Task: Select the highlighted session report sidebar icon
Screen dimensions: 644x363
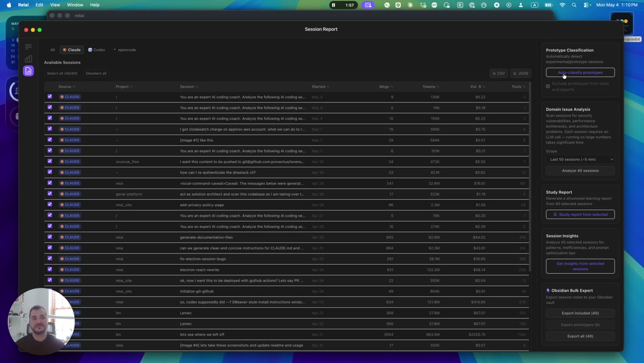Action: pyautogui.click(x=28, y=71)
